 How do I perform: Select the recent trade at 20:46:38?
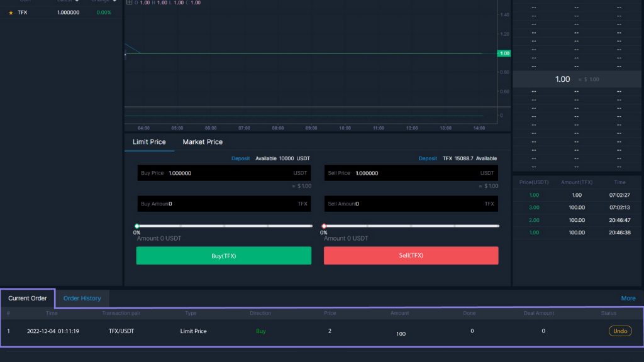click(577, 233)
